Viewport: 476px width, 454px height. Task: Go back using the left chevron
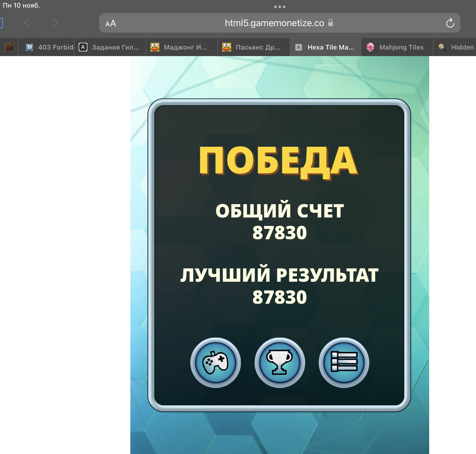tap(27, 23)
